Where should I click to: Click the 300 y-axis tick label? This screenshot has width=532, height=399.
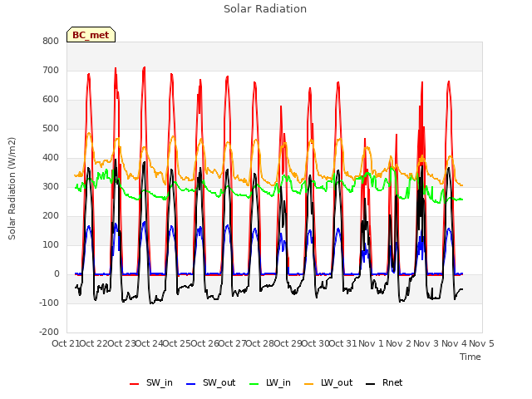(51, 186)
